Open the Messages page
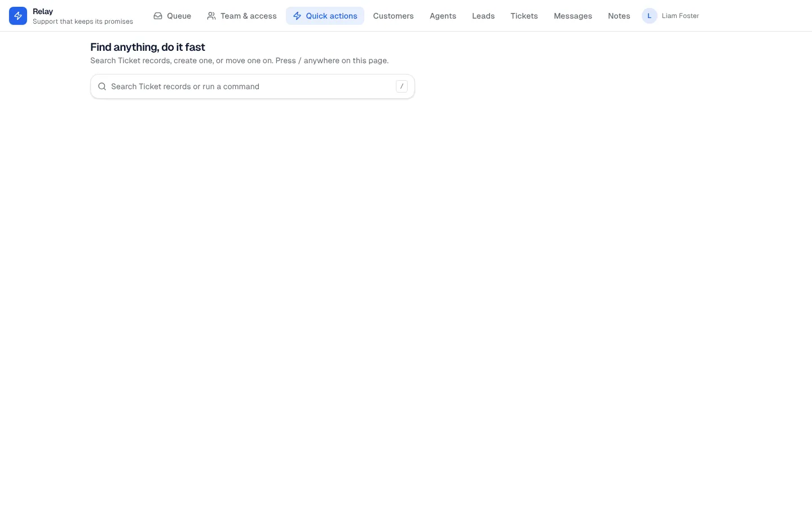The height and width of the screenshot is (508, 812). pyautogui.click(x=573, y=16)
